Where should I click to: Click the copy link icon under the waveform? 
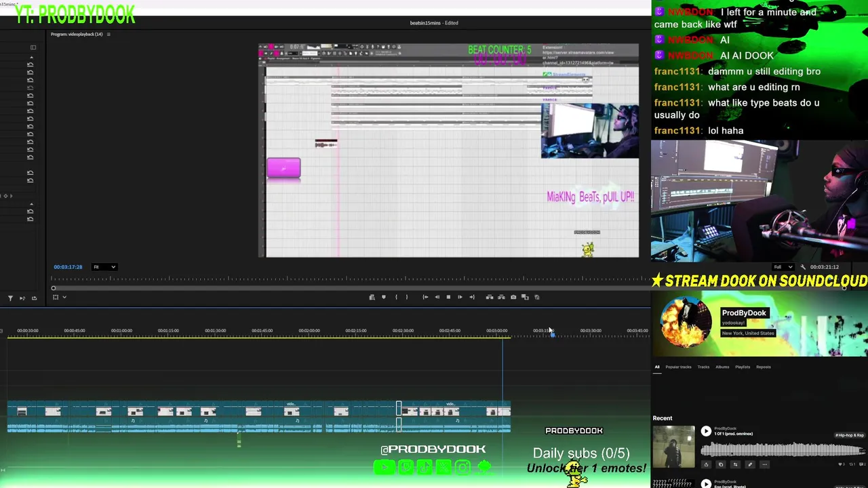pyautogui.click(x=720, y=464)
